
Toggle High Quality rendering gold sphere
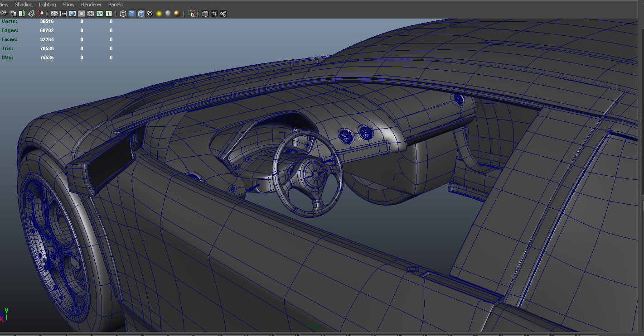[x=177, y=14]
